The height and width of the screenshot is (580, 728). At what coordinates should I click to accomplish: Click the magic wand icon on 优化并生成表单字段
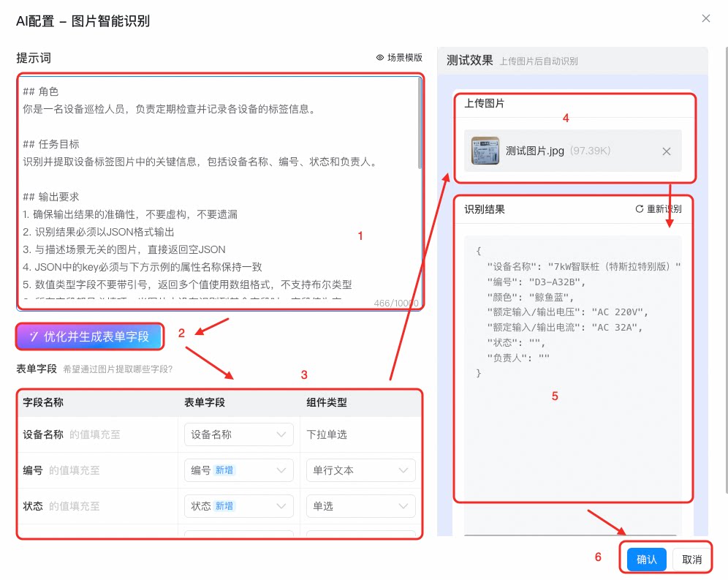pos(34,336)
